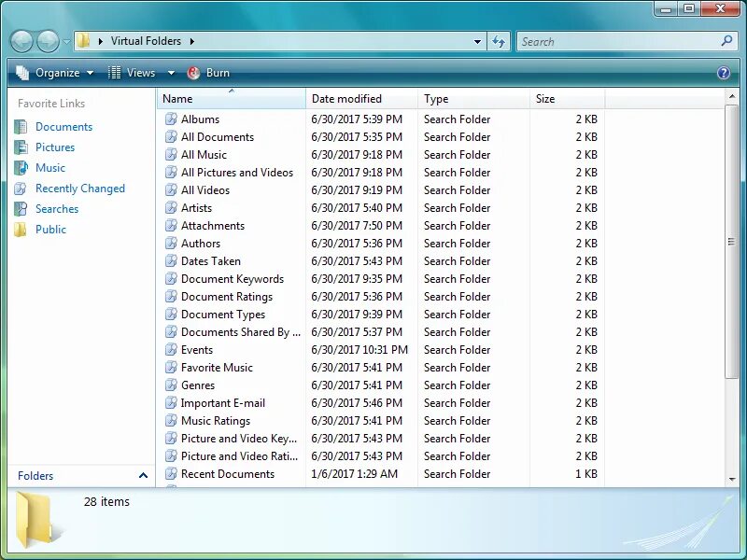
Task: Open Documents favorite link
Action: coord(63,127)
